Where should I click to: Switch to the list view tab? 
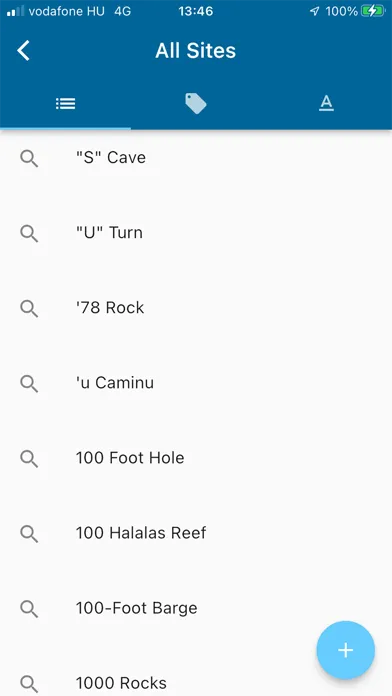point(65,104)
